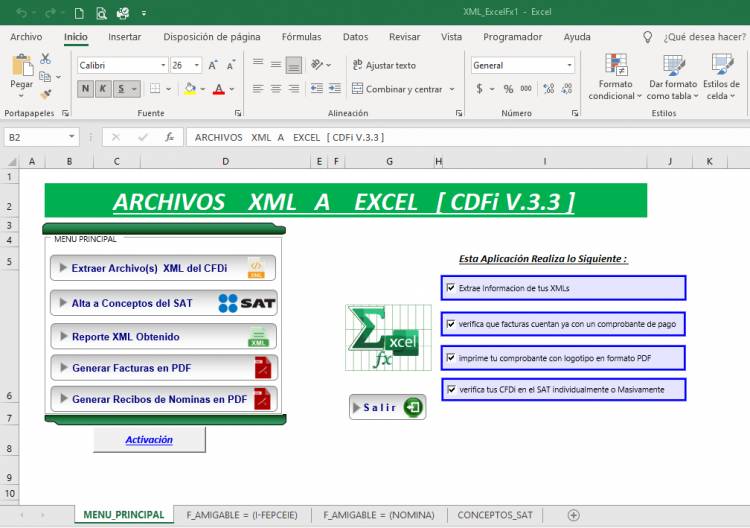Toggle Extrae Informacion de tus XMLs checkbox
750x528 pixels.
click(x=450, y=287)
